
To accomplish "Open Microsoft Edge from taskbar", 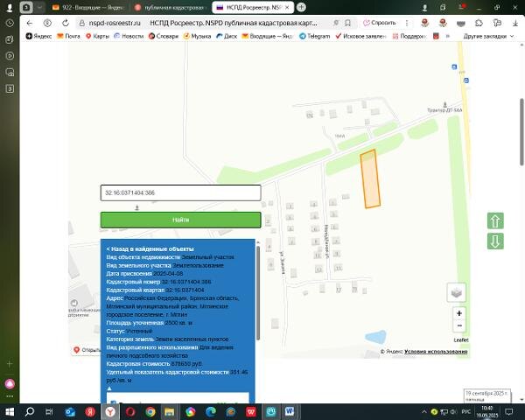I will tap(211, 411).
